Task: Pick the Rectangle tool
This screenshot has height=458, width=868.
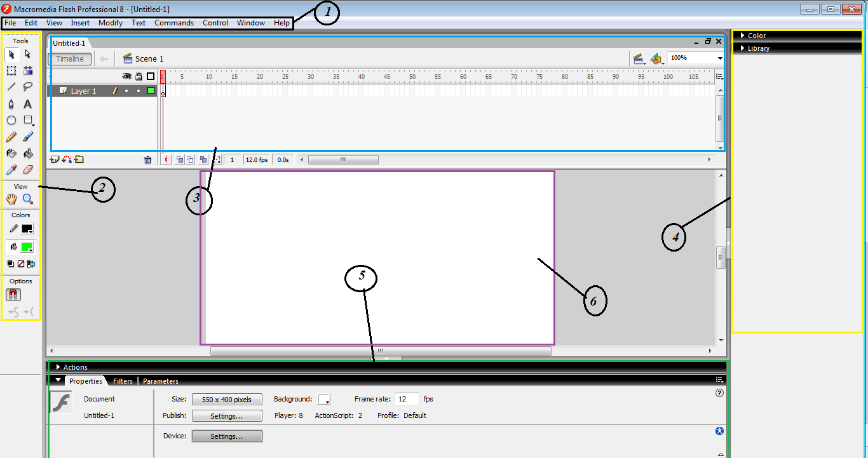Action: tap(28, 120)
